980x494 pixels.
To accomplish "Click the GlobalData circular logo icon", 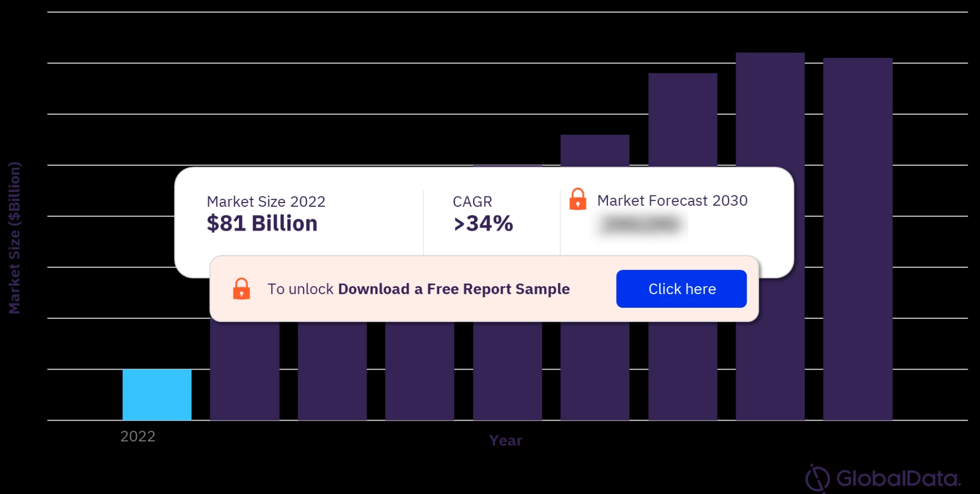I will tap(817, 478).
